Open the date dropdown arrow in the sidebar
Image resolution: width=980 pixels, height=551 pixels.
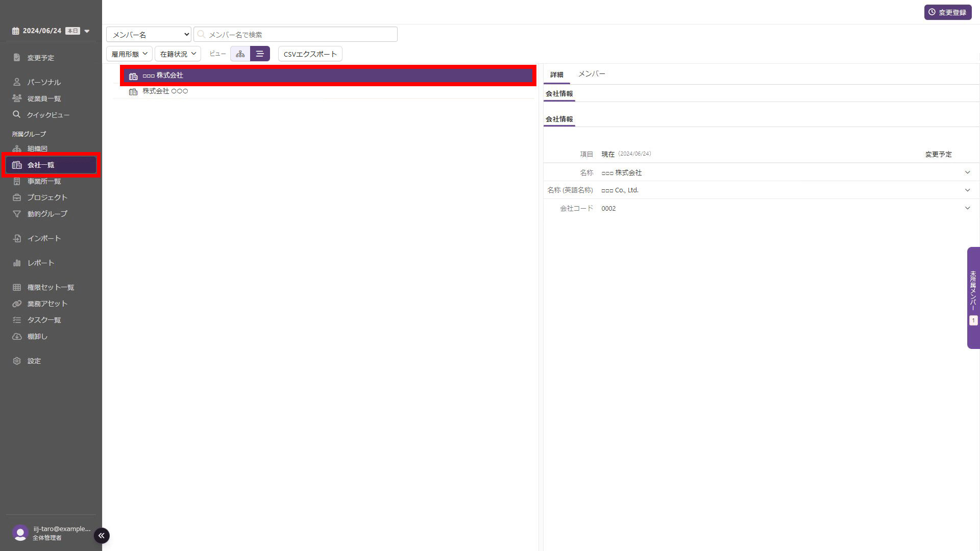[x=87, y=31]
